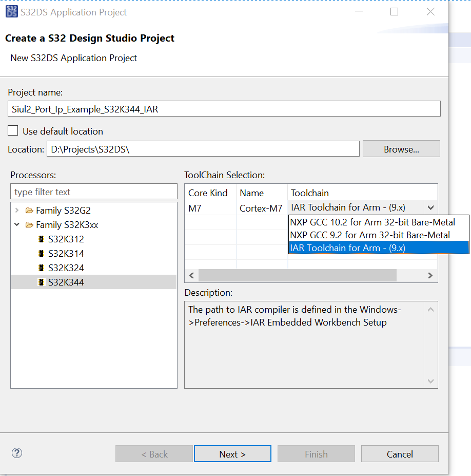The height and width of the screenshot is (476, 471).
Task: Select NXP GCC 10.2 for Arm option
Action: [x=372, y=222]
